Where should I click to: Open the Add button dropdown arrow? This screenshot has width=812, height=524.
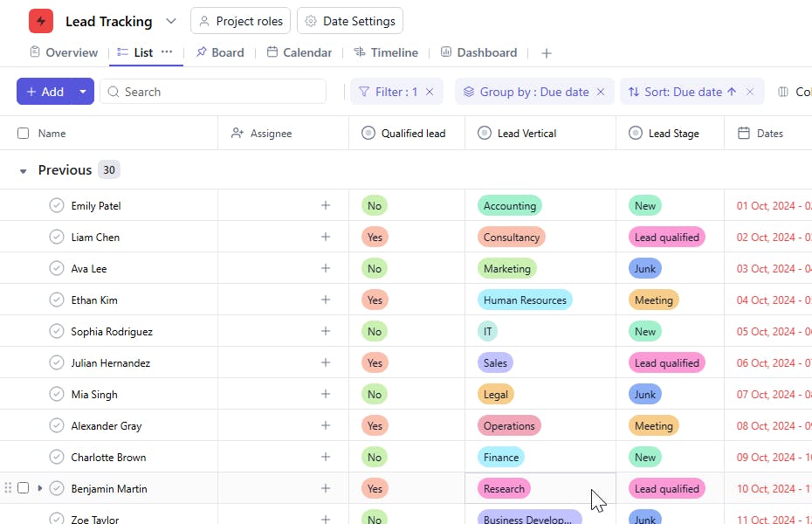pos(83,92)
